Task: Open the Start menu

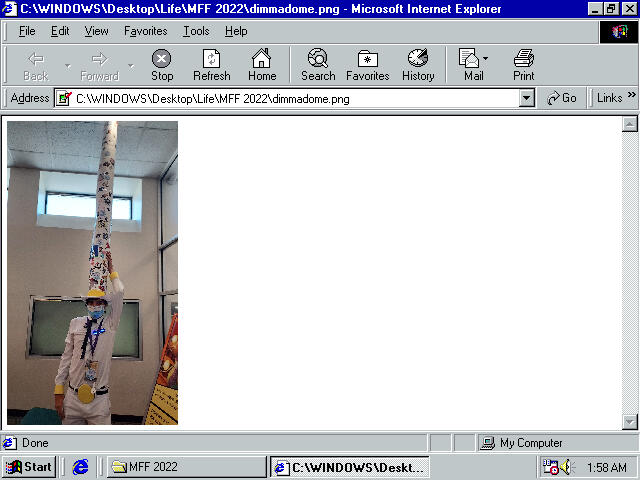Action: point(28,467)
